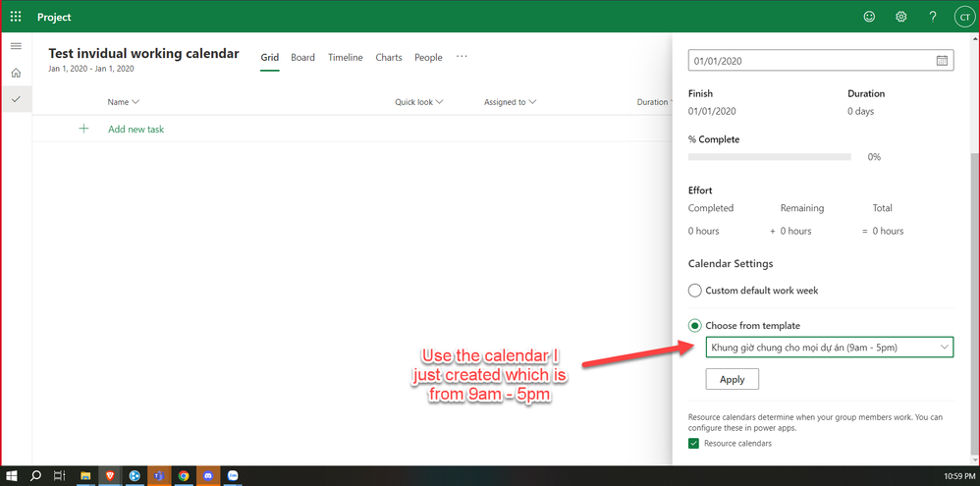Switch to the Charts tab
This screenshot has width=980, height=486.
pos(389,58)
